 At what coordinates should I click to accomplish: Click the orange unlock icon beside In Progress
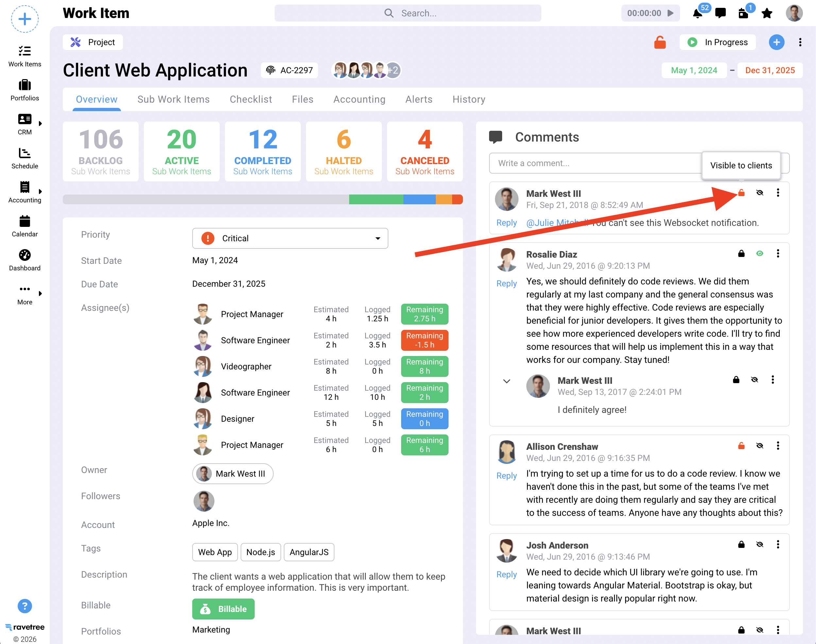tap(659, 42)
